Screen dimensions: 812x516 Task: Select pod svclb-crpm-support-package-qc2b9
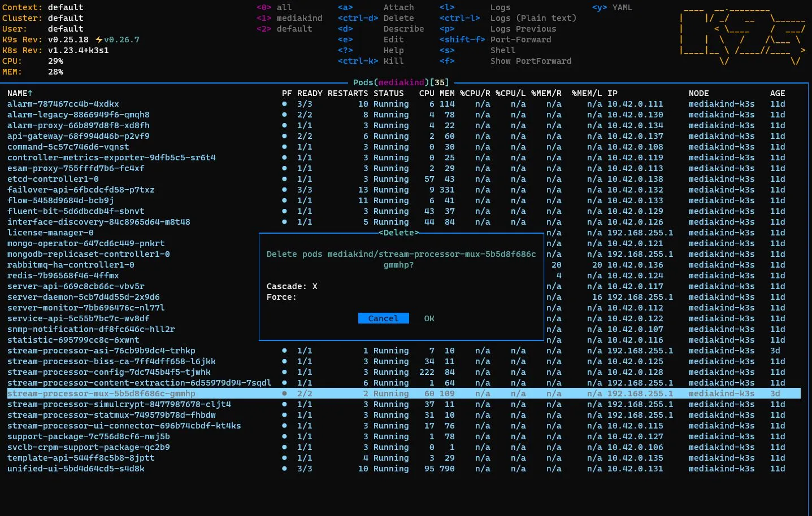(88, 447)
